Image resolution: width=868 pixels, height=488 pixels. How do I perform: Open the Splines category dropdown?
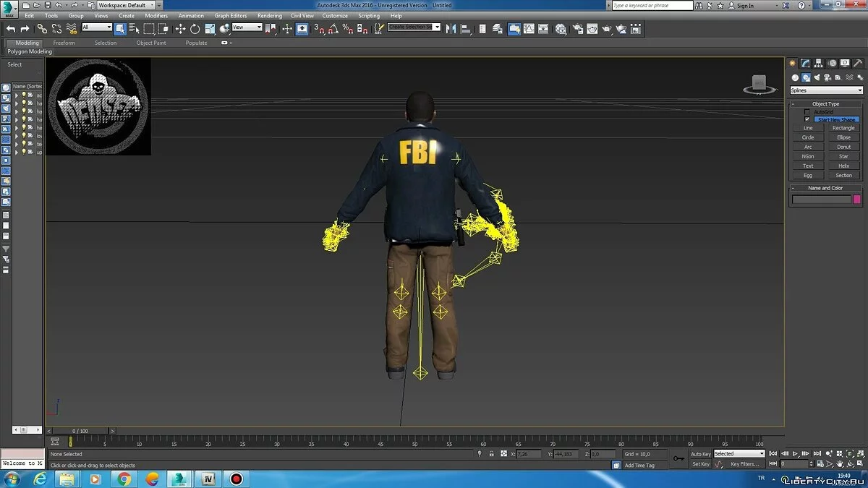tap(826, 90)
